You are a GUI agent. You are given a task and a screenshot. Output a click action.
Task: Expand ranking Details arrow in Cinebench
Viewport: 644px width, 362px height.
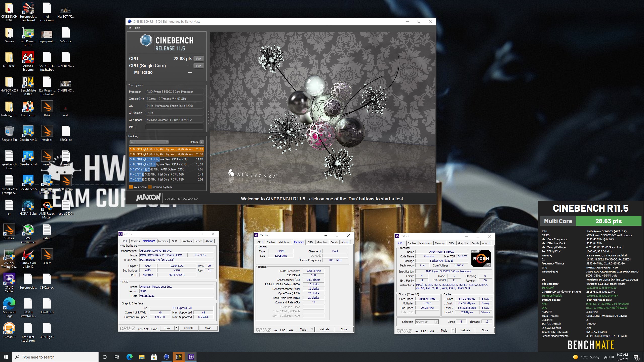tap(202, 142)
